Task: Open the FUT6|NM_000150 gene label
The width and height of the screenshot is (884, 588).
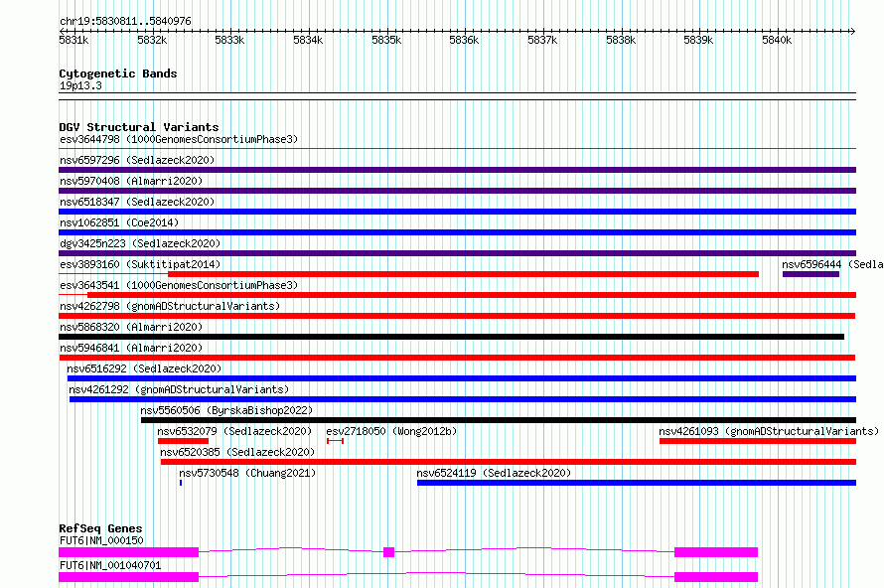Action: [x=101, y=540]
